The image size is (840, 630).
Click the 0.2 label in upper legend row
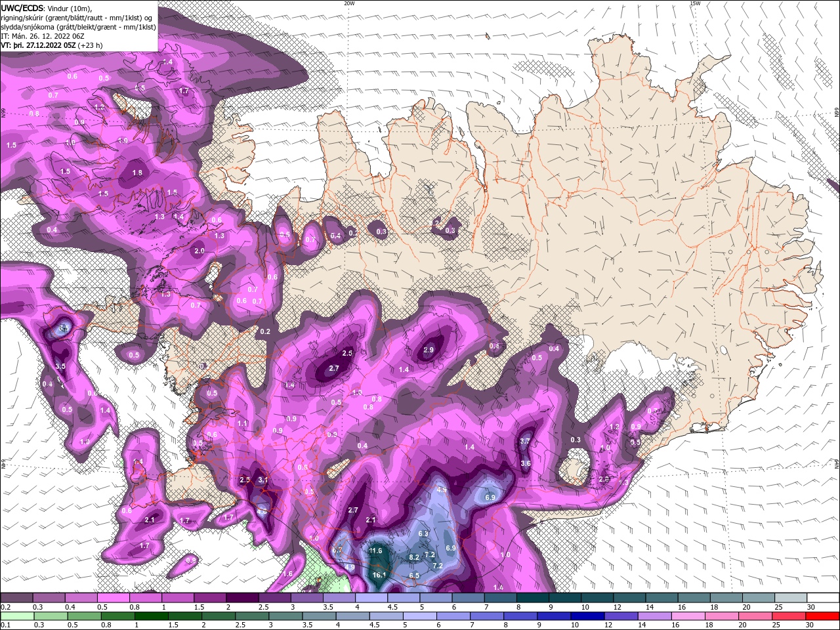(5, 607)
